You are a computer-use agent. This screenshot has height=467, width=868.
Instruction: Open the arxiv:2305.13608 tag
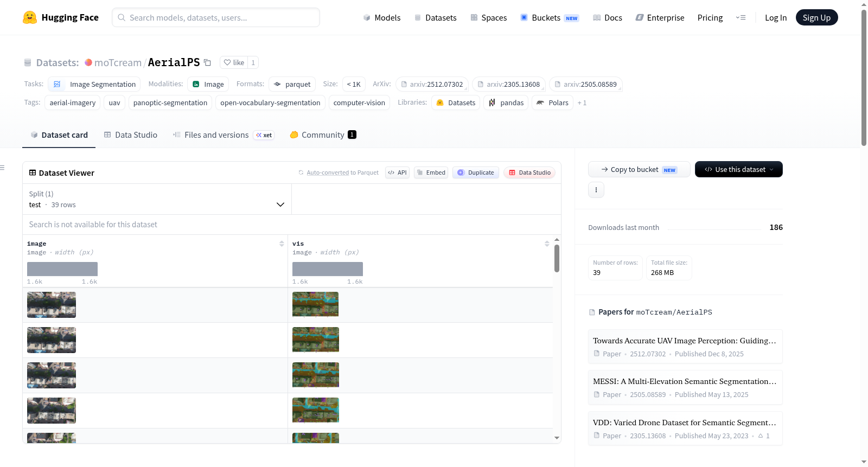(509, 84)
